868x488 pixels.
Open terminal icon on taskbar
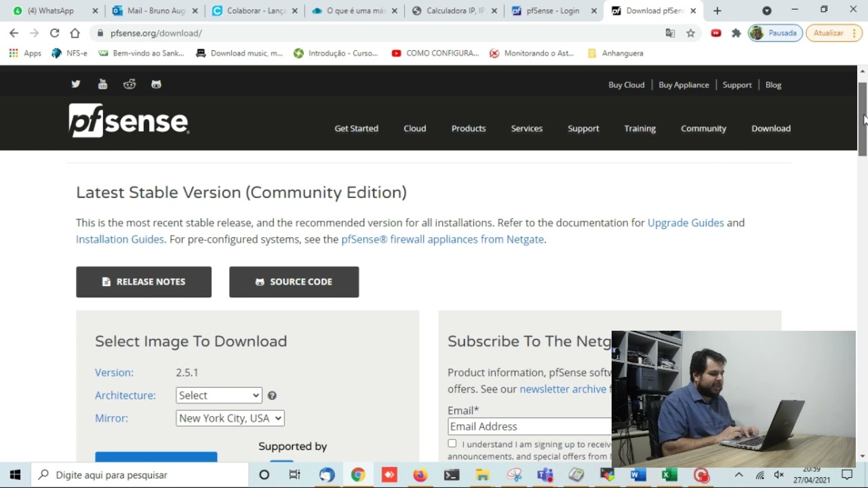click(x=452, y=475)
